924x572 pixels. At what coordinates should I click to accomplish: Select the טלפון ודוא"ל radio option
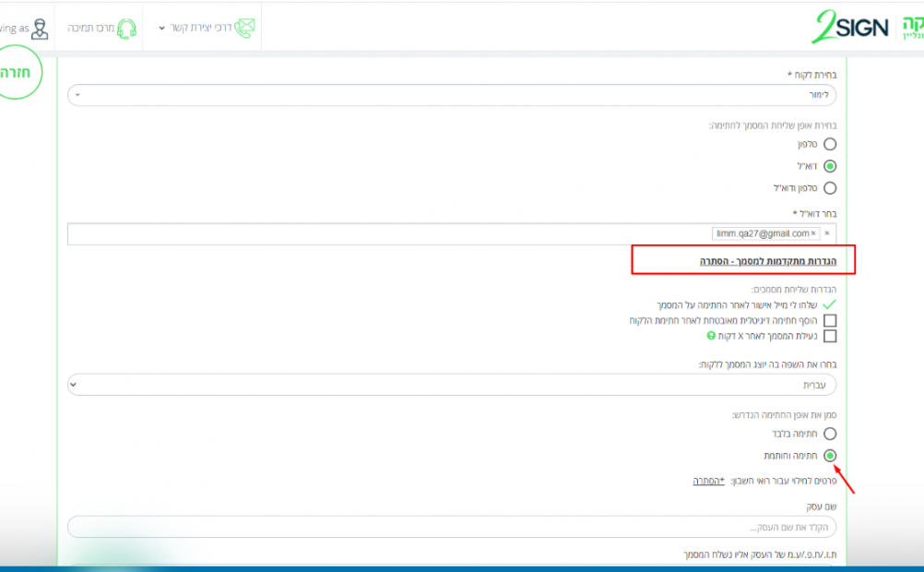click(830, 188)
